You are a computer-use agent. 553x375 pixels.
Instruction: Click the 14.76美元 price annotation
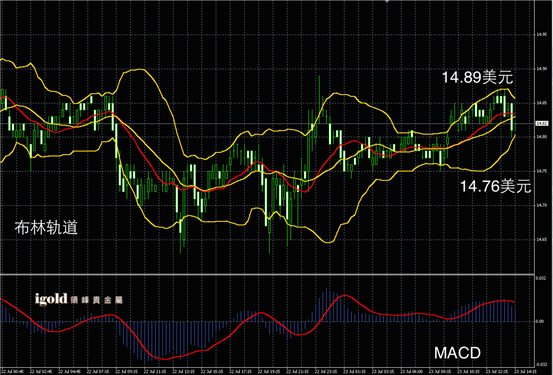(496, 186)
